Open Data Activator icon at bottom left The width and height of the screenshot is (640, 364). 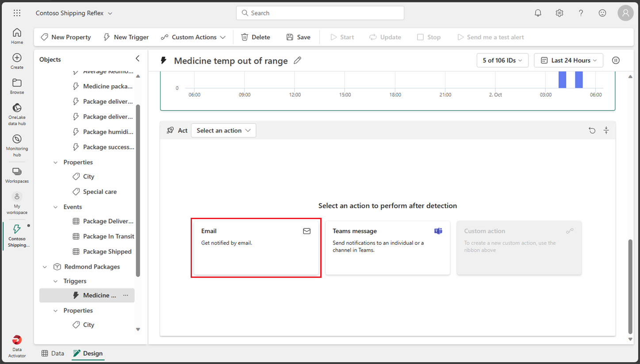(17, 346)
